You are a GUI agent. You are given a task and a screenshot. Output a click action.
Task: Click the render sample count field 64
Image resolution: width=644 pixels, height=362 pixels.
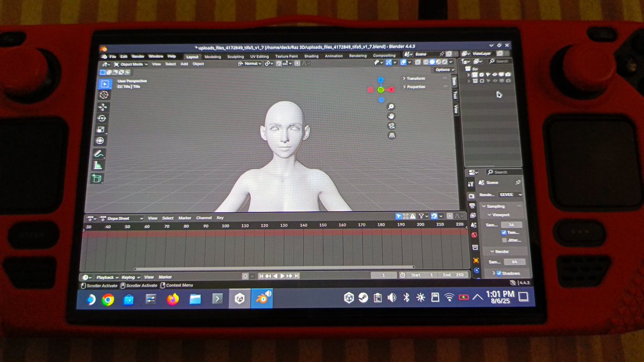pos(514,262)
